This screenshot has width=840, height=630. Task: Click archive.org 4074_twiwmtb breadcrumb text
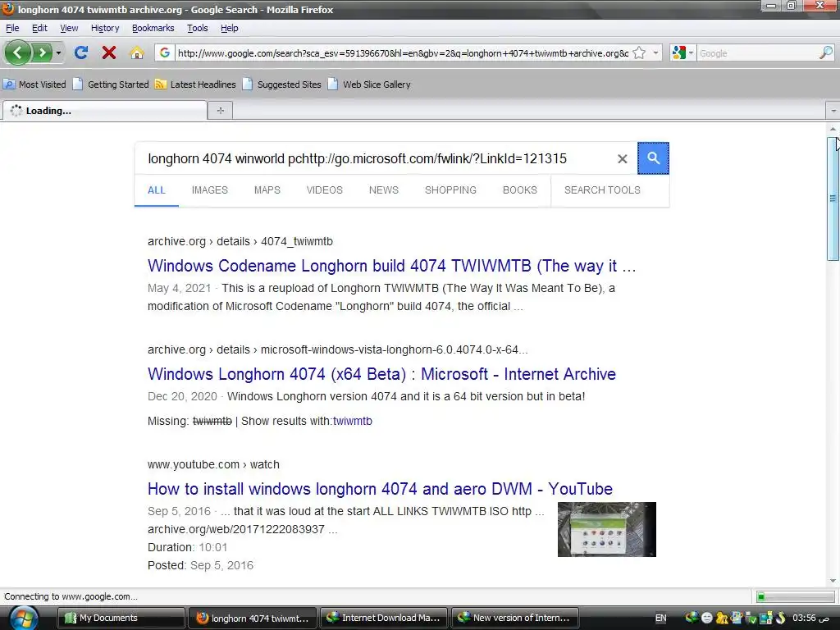[240, 242]
